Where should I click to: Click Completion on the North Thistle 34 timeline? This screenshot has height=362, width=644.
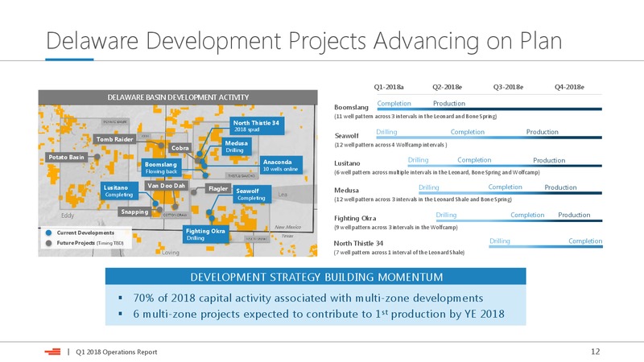pyautogui.click(x=585, y=241)
